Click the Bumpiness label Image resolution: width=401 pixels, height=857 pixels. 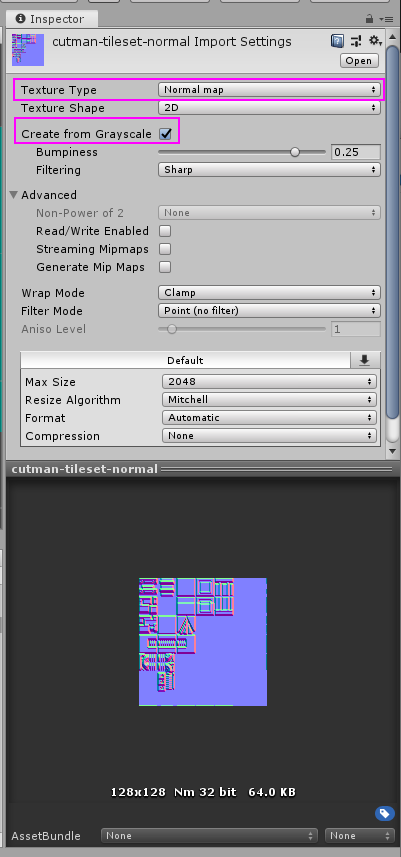pos(67,152)
